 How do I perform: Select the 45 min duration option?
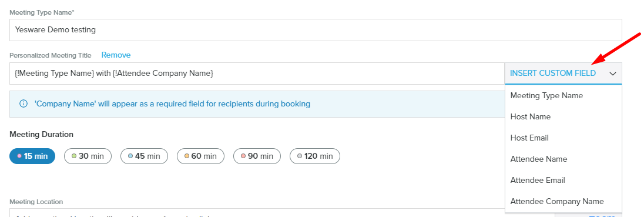144,156
